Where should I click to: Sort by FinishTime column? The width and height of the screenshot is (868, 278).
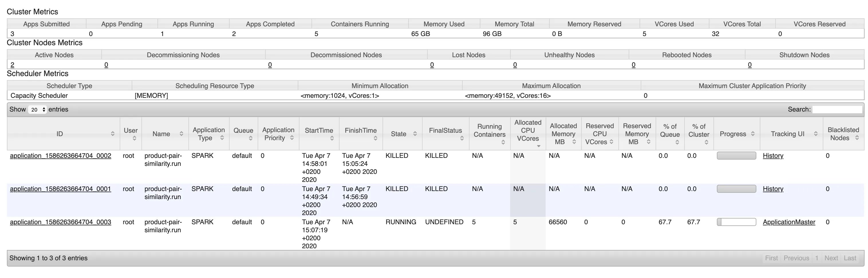click(x=361, y=134)
